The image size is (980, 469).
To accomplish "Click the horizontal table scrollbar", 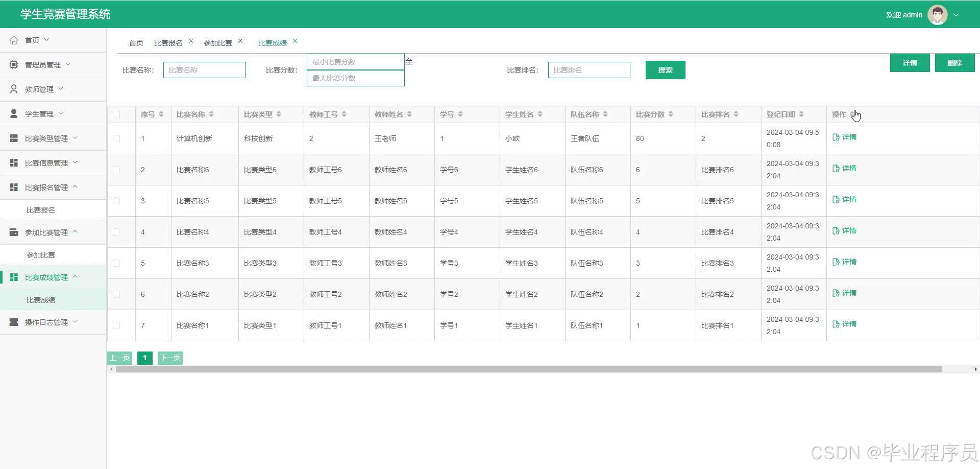I will click(529, 369).
